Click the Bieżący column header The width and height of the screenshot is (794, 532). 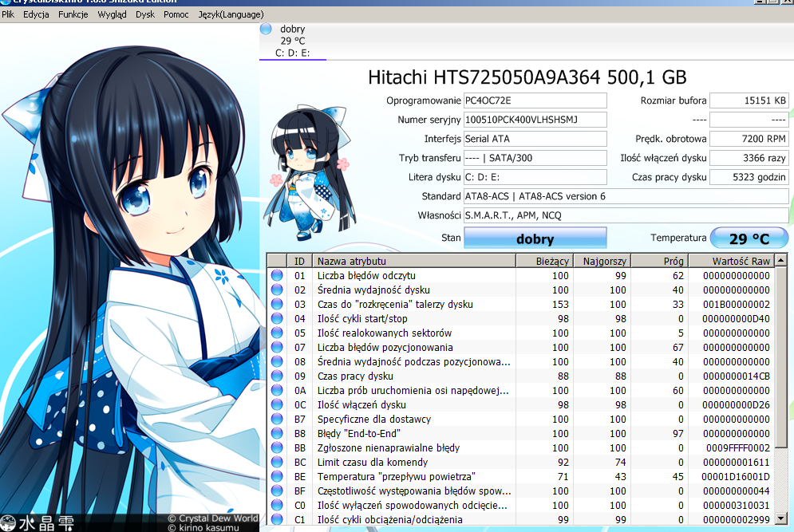point(544,261)
